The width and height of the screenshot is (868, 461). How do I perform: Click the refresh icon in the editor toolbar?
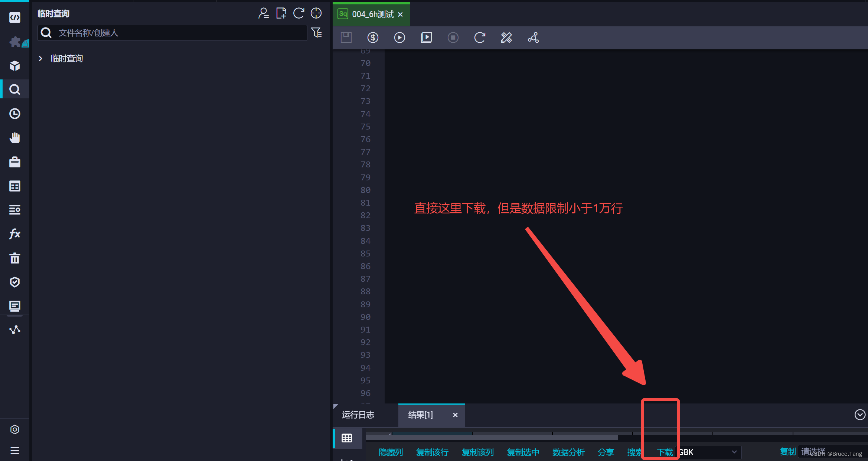(x=479, y=37)
